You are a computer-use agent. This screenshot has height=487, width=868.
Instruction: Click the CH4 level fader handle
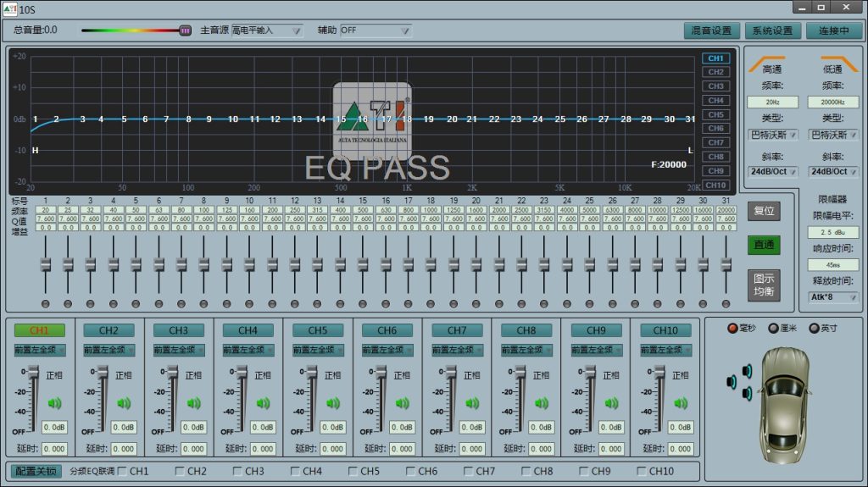pyautogui.click(x=242, y=372)
